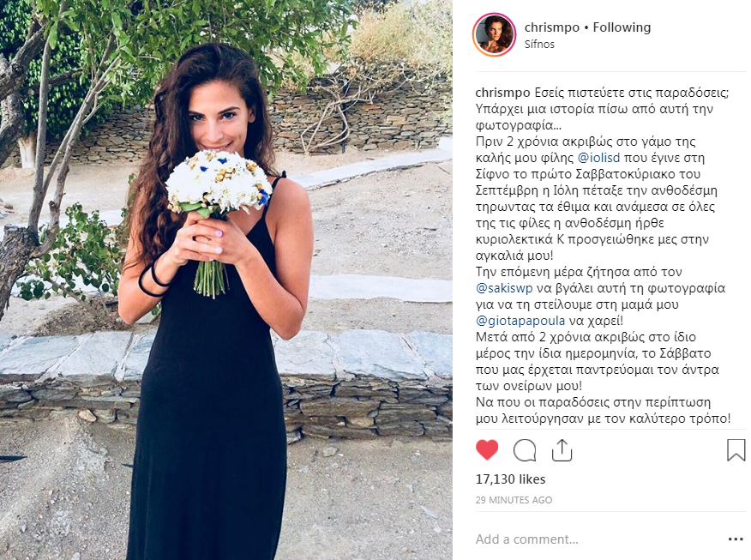The width and height of the screenshot is (751, 560).
Task: Open Sífnos location link
Action: click(539, 44)
